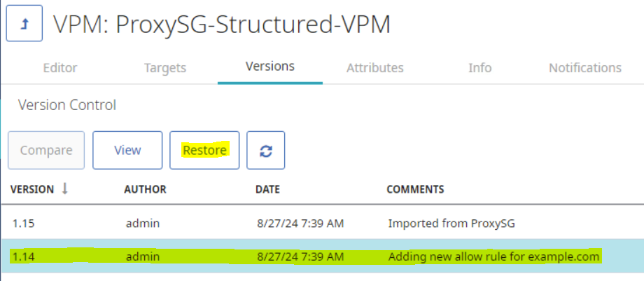Open the Info tab
Viewport: 644px width, 281px height.
[x=480, y=68]
